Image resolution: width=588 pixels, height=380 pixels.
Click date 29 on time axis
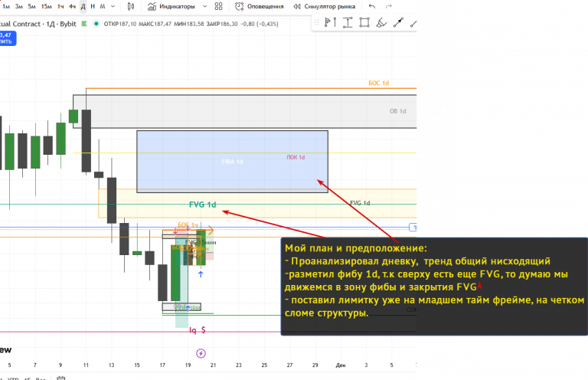point(315,365)
